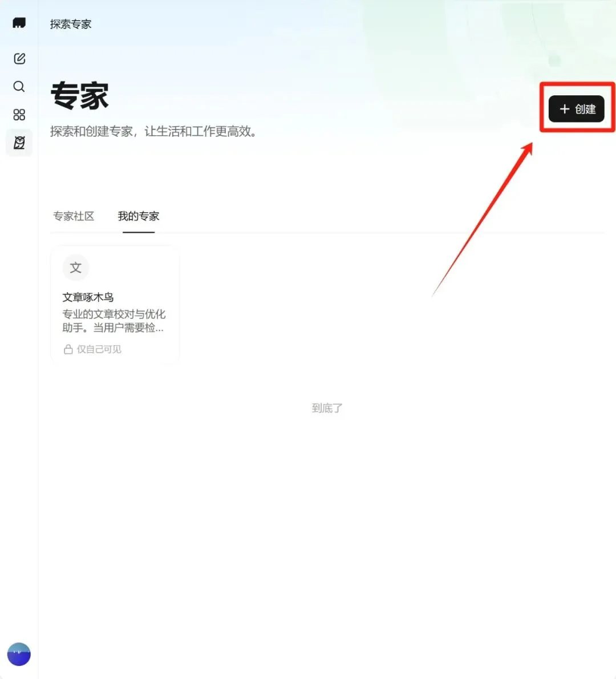Toggle the highlighted experts section in sidebar
616x679 pixels.
pos(19,142)
